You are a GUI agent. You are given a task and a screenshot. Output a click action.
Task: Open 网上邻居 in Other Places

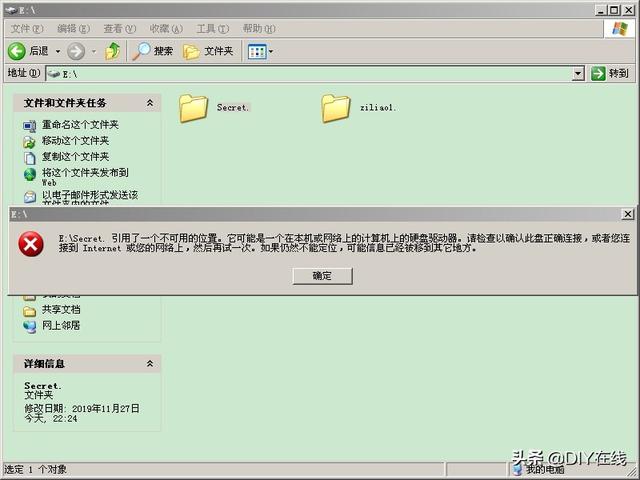click(x=61, y=326)
